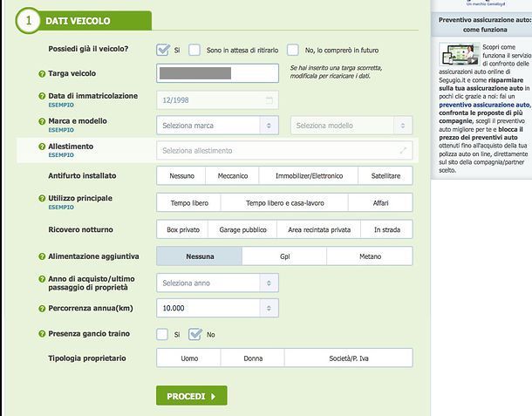Click calendar icon in immatricolazione date field
This screenshot has width=532, height=416.
click(269, 100)
